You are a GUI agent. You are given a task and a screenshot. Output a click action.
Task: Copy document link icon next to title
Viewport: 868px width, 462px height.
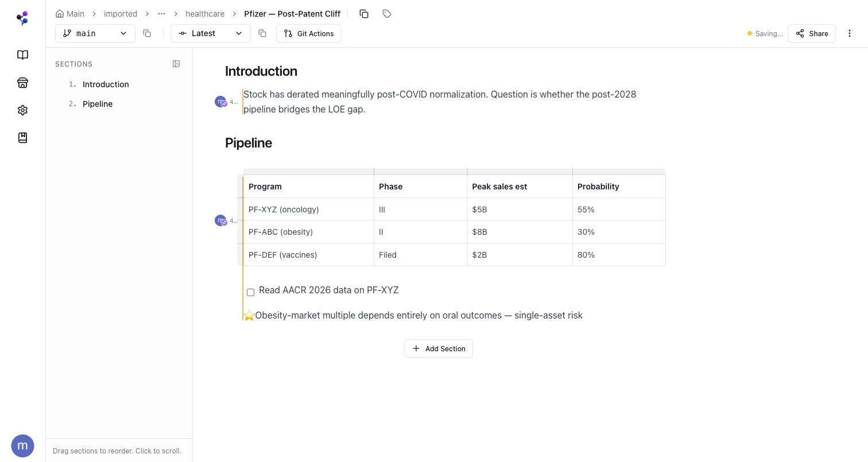pyautogui.click(x=364, y=14)
